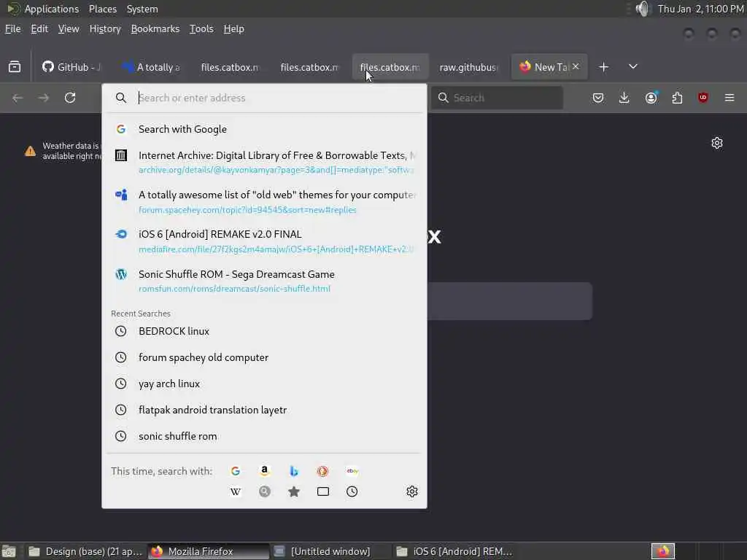Open the old web themes forum suggestion
747x560 pixels.
[x=264, y=202]
